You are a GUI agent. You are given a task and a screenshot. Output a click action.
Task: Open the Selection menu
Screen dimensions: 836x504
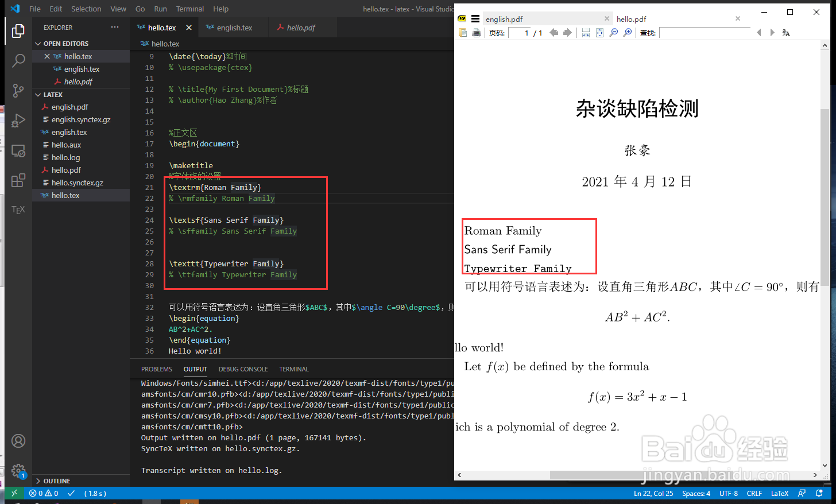coord(86,9)
